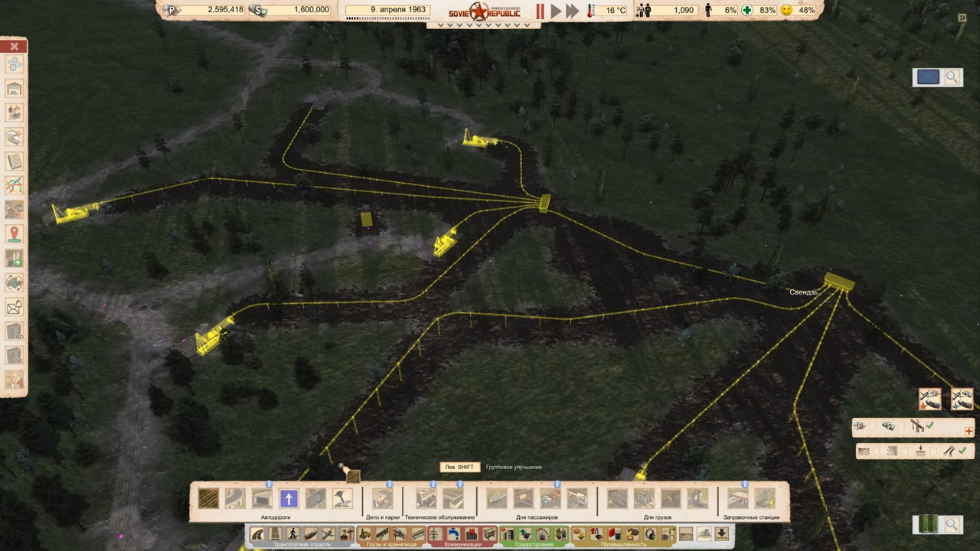Image resolution: width=980 pixels, height=551 pixels.
Task: Toggle the terrain contour lines checkbox
Action: 904,452
